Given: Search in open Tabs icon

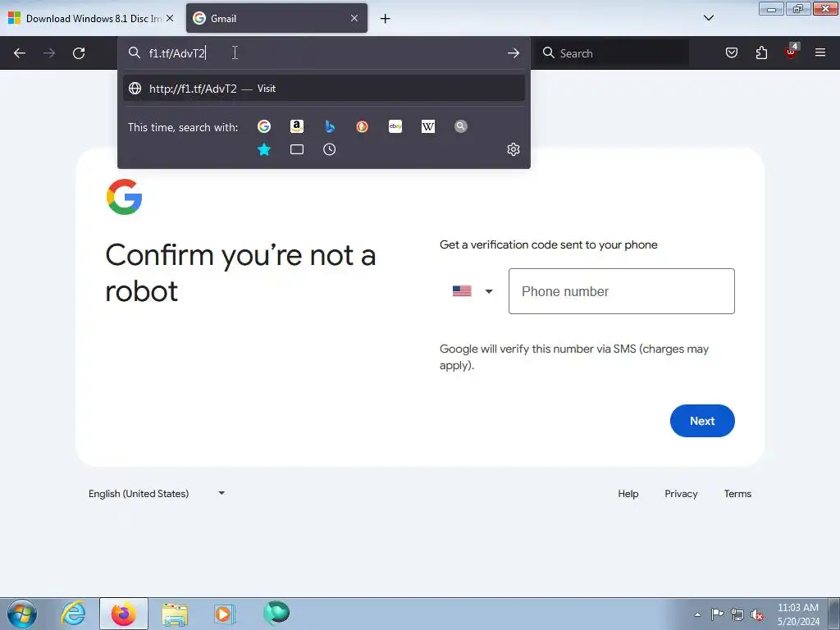Looking at the screenshot, I should (297, 149).
